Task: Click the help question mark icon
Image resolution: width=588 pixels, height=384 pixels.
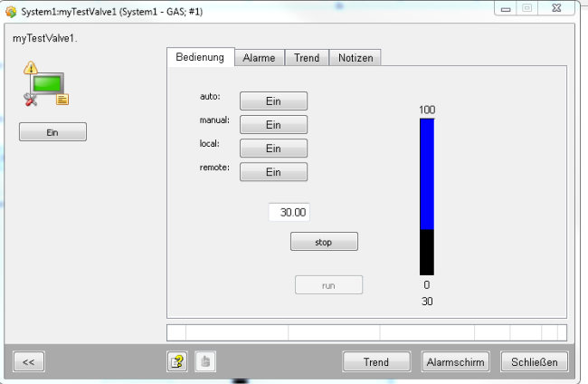Action: tap(177, 361)
